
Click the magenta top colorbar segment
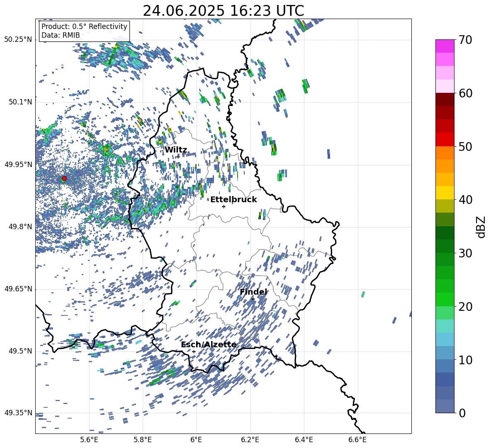point(445,46)
